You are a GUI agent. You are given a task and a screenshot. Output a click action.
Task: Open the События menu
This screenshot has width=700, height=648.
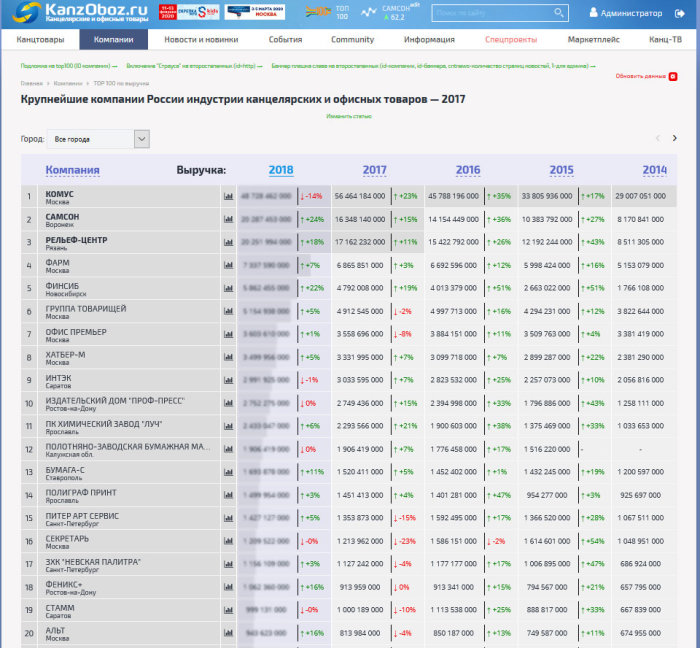click(x=285, y=39)
